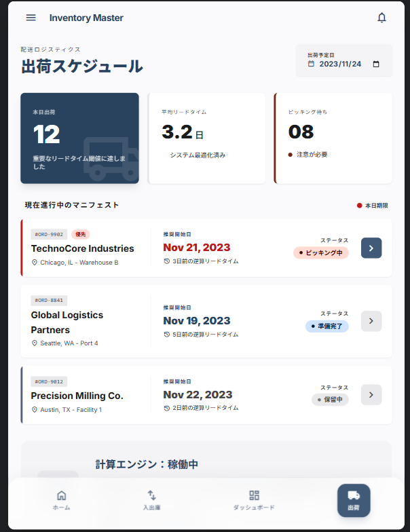This screenshot has width=410, height=532.
Task: Click the swap arrows 入出庫 icon
Action: pos(151,495)
